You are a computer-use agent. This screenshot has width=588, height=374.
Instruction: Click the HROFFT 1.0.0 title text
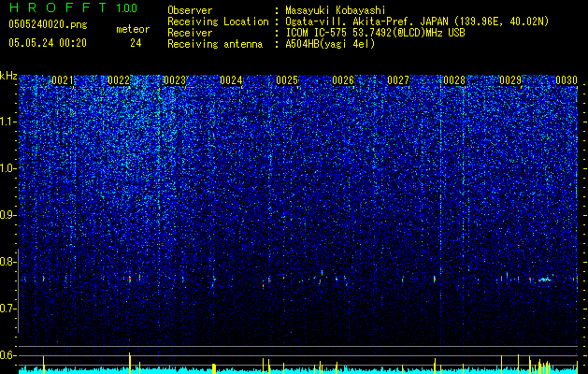(x=73, y=7)
